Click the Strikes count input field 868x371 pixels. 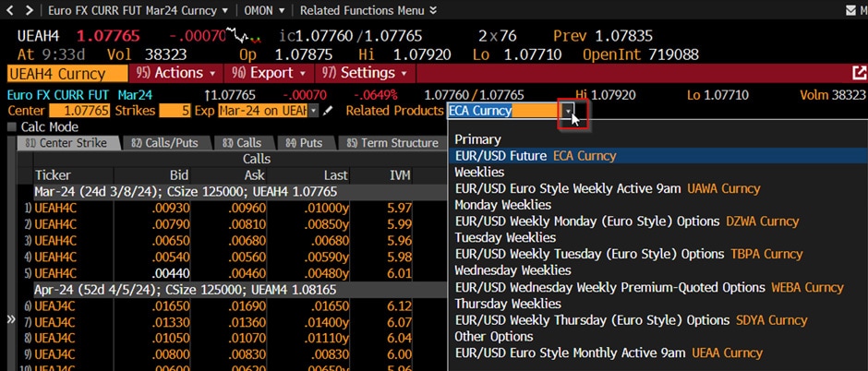coord(175,111)
